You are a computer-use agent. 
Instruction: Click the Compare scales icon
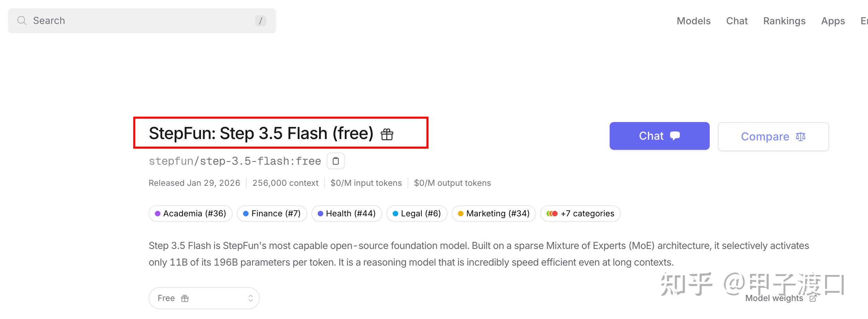[x=801, y=137]
